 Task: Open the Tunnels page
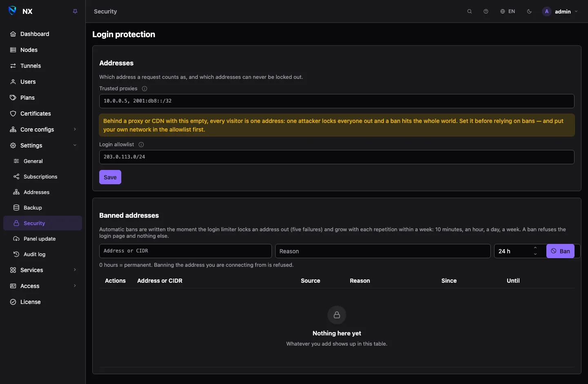pyautogui.click(x=42, y=66)
